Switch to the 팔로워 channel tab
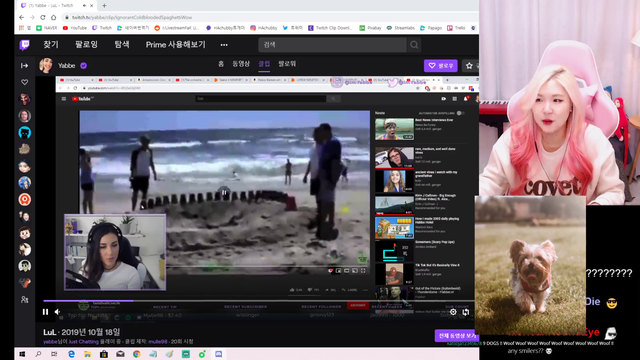 point(287,64)
